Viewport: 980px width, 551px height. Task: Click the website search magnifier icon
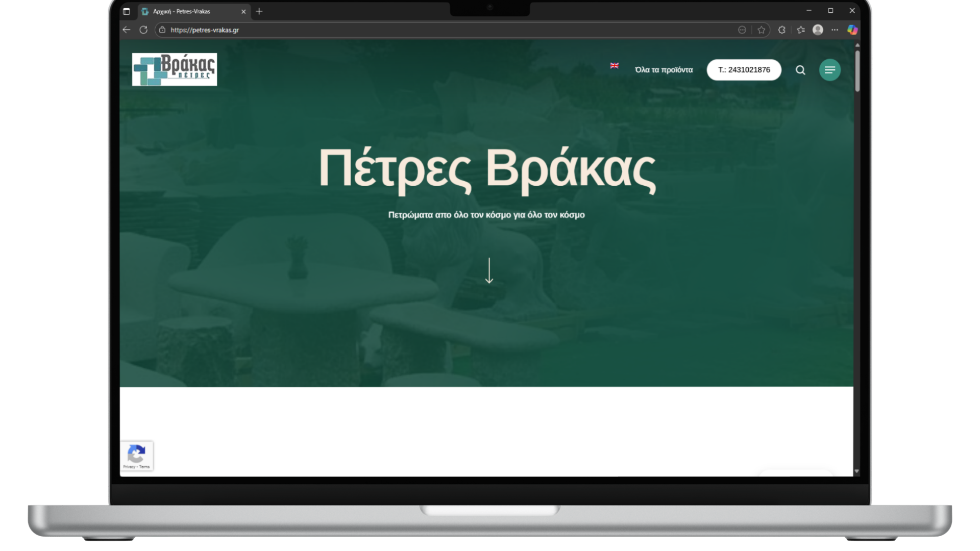point(800,70)
